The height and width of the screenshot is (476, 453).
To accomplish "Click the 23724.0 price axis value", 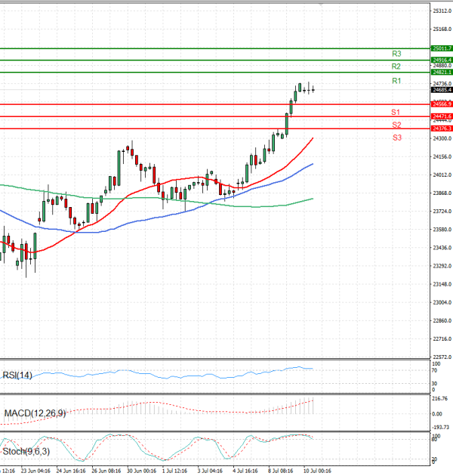I will tap(442, 212).
